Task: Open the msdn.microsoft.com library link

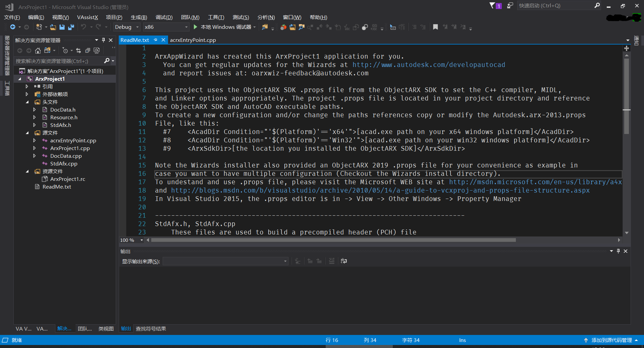Action: pyautogui.click(x=535, y=182)
